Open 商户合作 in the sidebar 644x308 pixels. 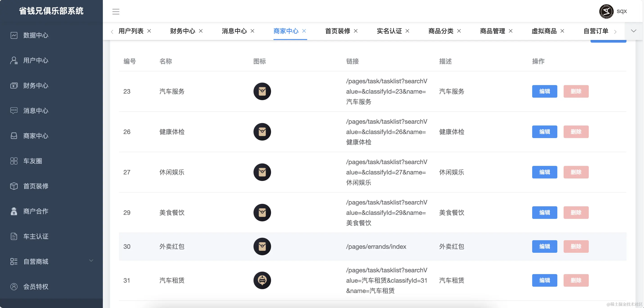click(35, 211)
